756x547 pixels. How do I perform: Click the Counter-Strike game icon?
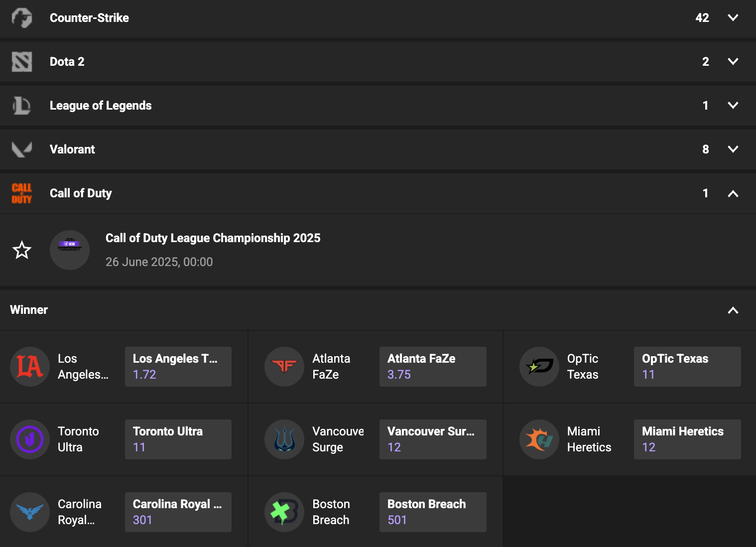pyautogui.click(x=22, y=18)
